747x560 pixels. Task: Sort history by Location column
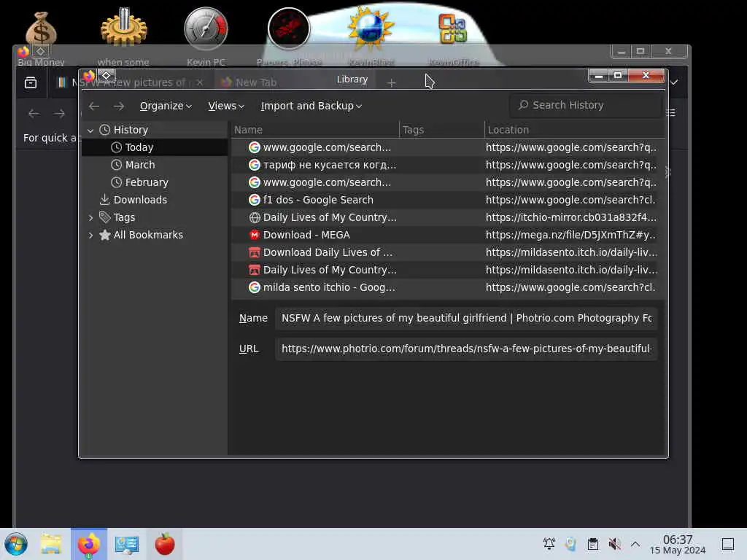575,130
